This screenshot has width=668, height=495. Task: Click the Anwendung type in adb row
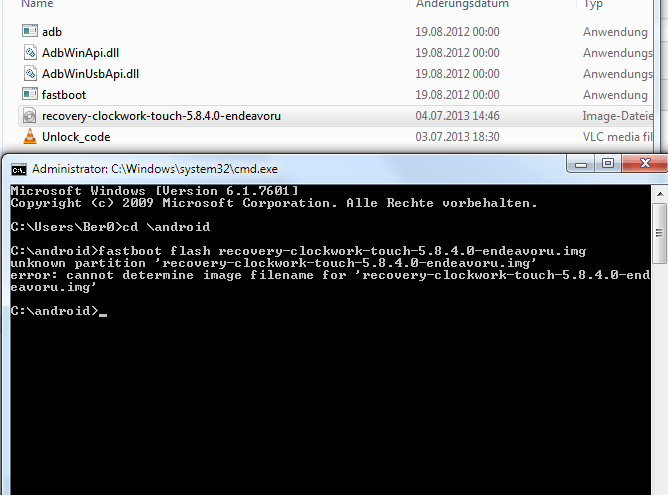[615, 32]
